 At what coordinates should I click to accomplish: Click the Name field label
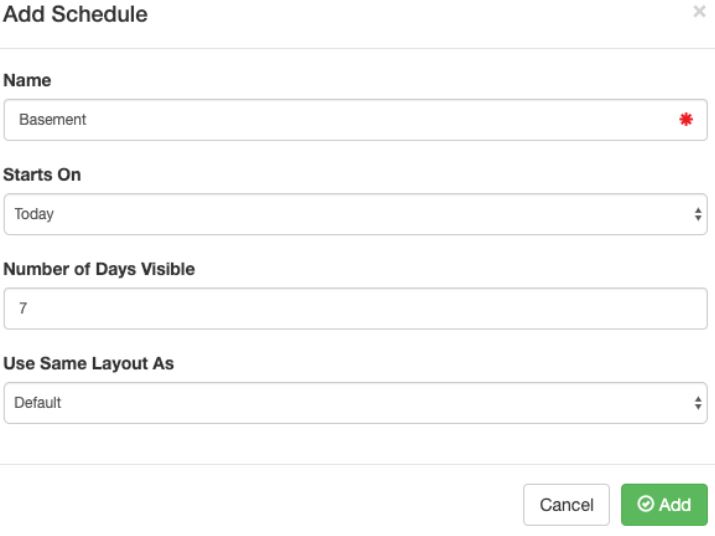27,80
